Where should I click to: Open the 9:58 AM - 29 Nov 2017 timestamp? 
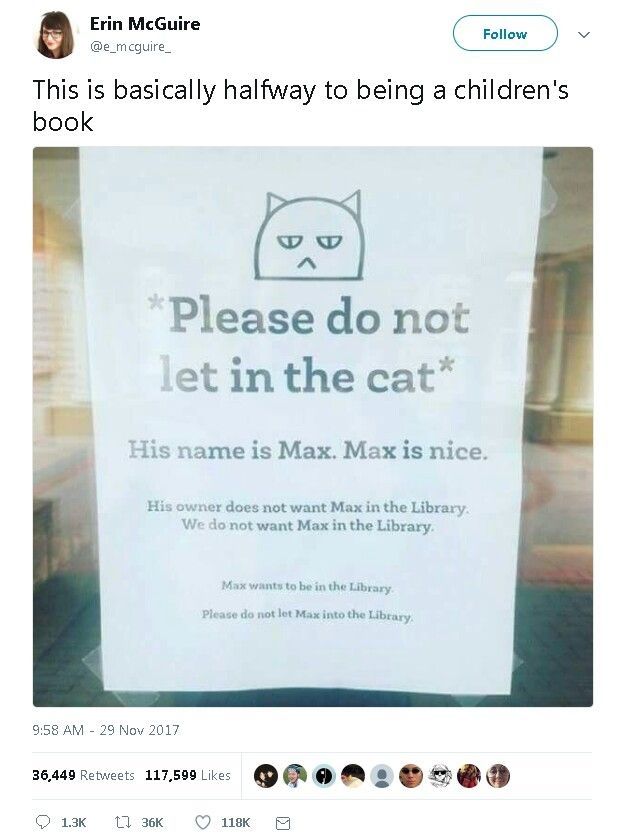[106, 730]
